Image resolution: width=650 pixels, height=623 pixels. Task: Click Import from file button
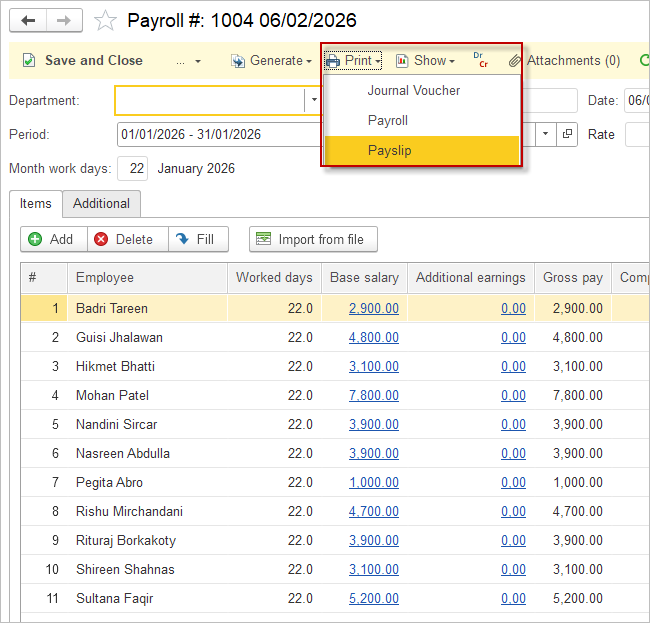click(x=313, y=239)
